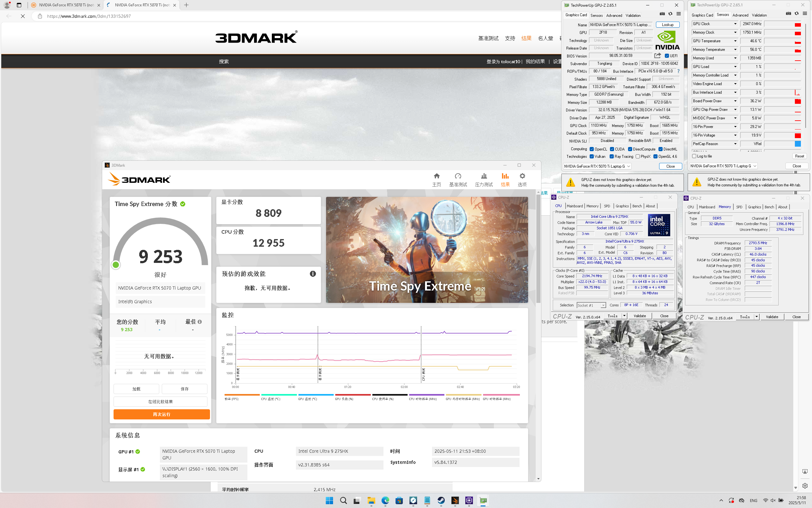Toggle the Ray Tracing checkbox

tap(612, 157)
